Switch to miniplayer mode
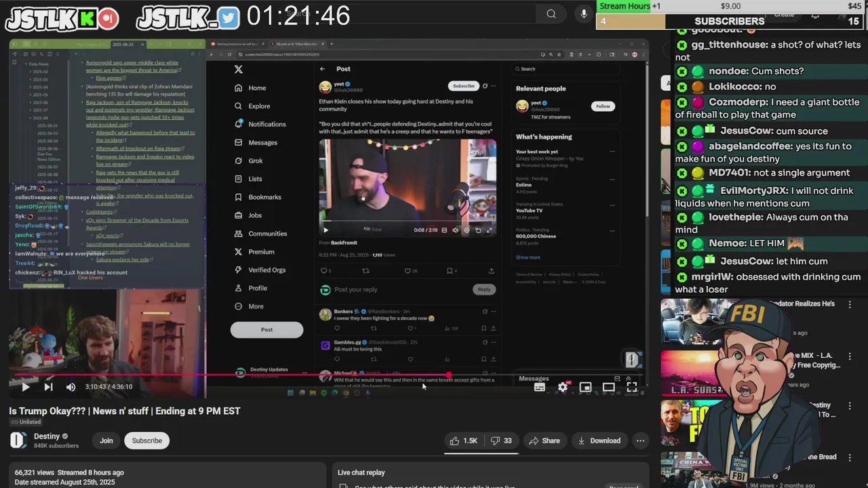Image resolution: width=868 pixels, height=488 pixels. point(585,387)
